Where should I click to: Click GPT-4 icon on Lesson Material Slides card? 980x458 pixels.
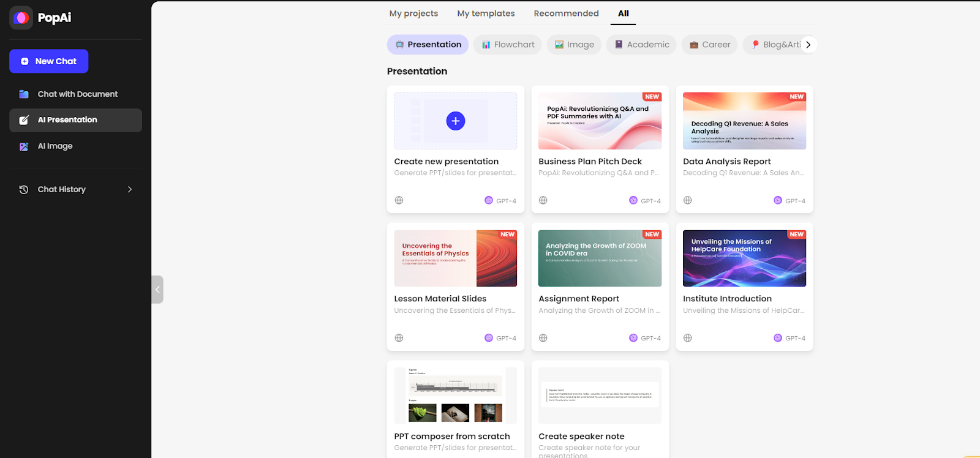(489, 338)
